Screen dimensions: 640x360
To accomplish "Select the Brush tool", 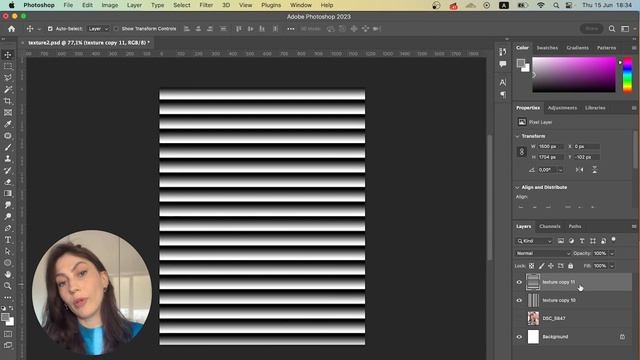I will click(x=8, y=147).
